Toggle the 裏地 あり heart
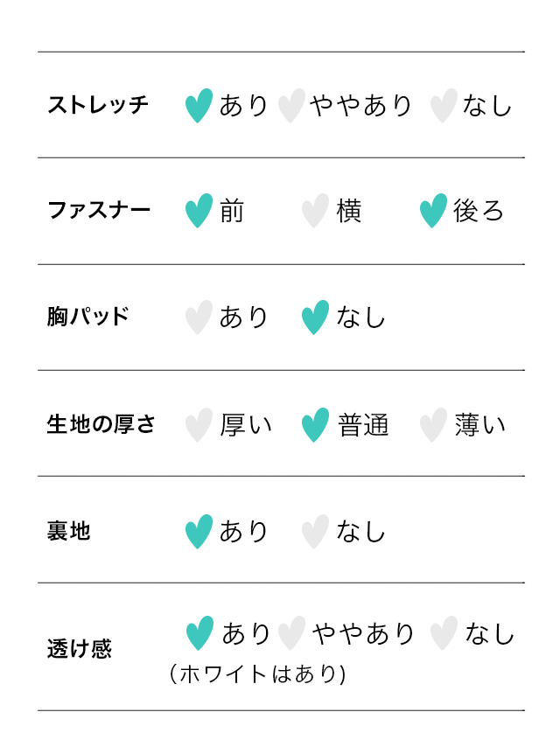Screen dimensions: 560x747 199,531
